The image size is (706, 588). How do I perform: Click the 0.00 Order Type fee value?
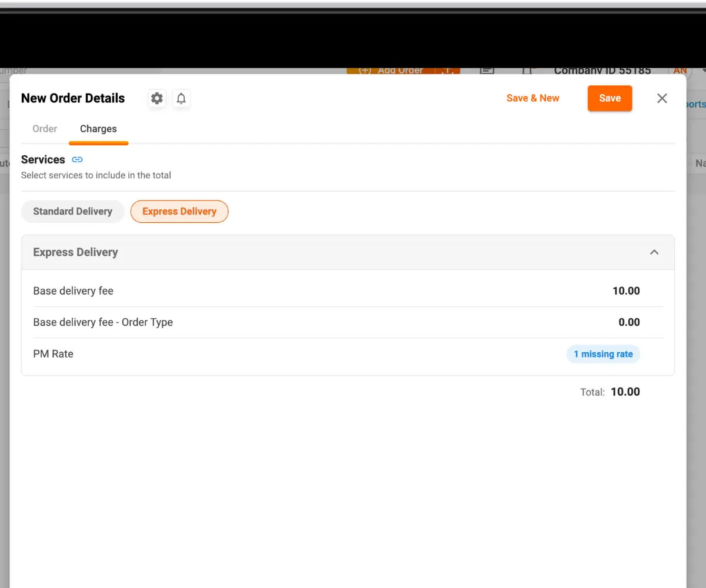629,322
